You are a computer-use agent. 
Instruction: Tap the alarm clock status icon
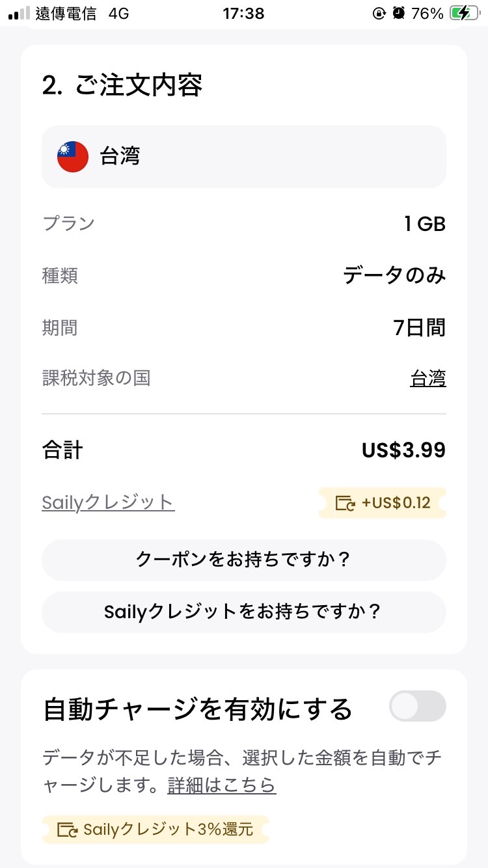pos(399,13)
